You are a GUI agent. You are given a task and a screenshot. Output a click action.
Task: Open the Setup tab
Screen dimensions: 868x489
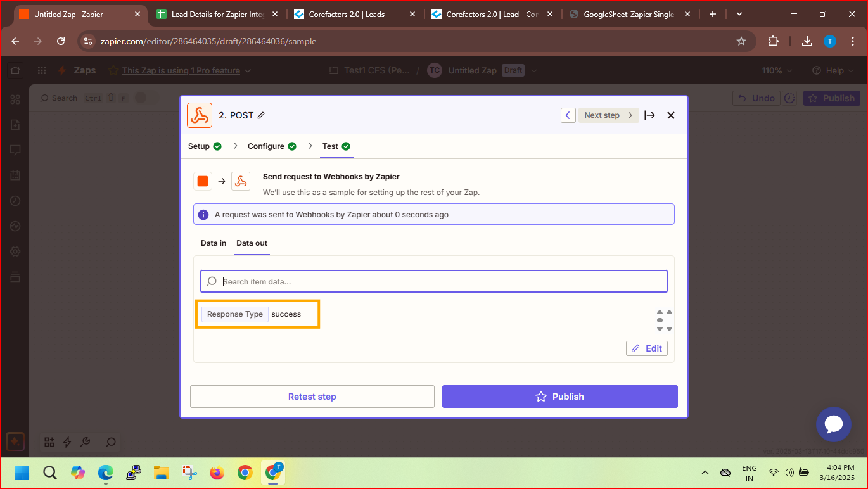tap(205, 146)
